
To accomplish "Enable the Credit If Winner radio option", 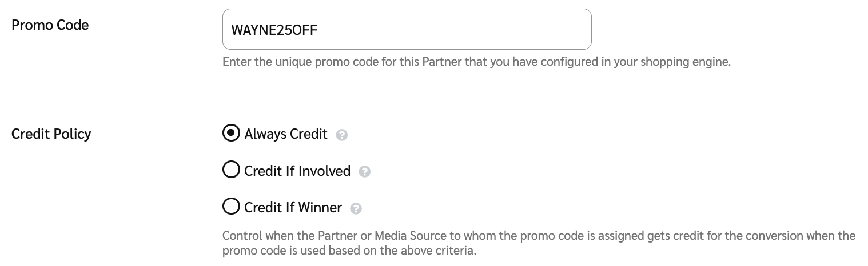I will (x=231, y=207).
